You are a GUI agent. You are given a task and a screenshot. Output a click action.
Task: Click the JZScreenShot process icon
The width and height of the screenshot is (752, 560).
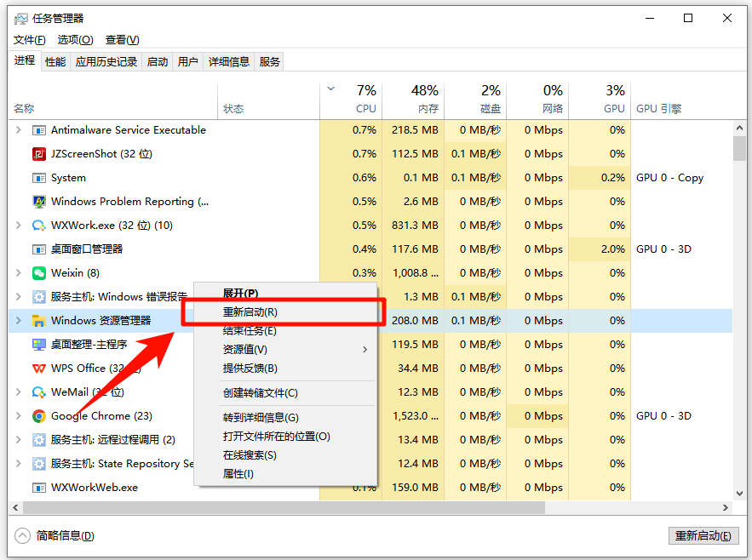pos(38,154)
